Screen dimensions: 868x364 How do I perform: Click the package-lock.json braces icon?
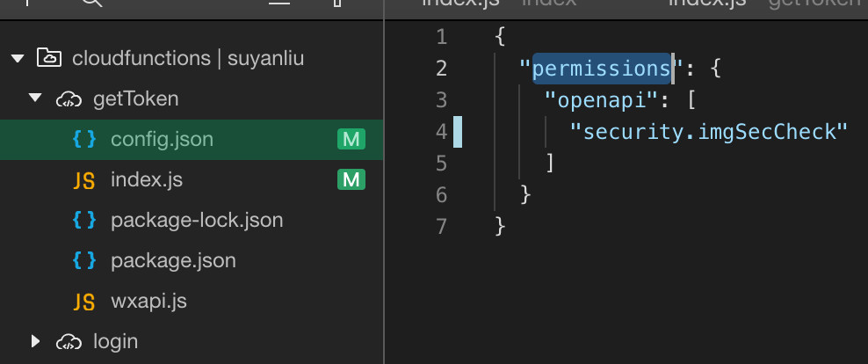pyautogui.click(x=84, y=221)
